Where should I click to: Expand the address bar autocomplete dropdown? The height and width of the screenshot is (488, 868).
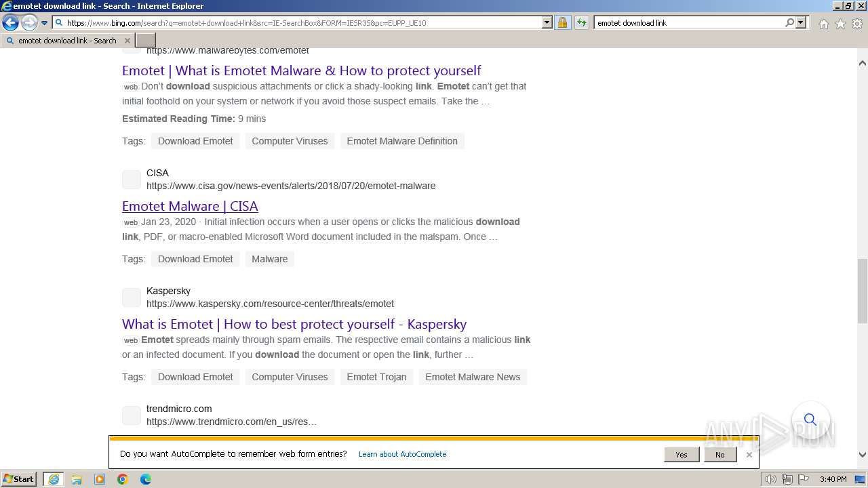(547, 22)
